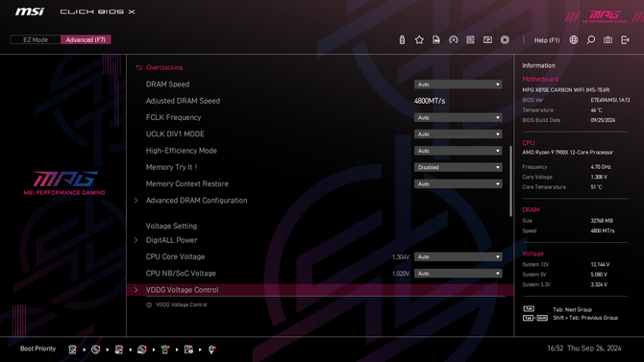Select the CPU Core Voltage label

(x=175, y=256)
